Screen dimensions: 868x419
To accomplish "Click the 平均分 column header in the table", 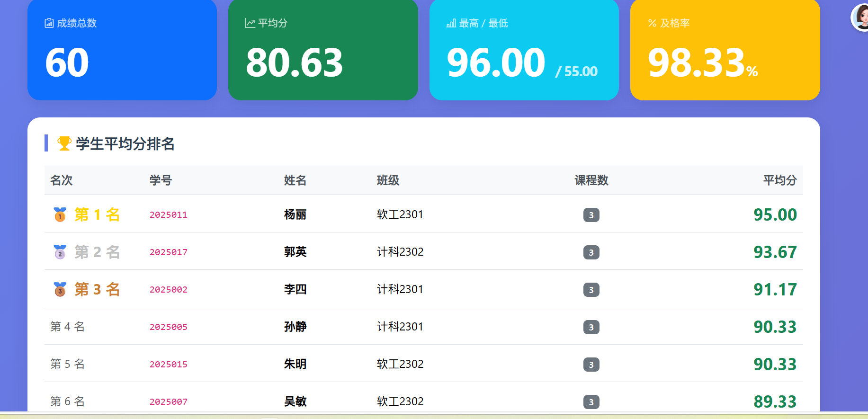I will pyautogui.click(x=780, y=180).
